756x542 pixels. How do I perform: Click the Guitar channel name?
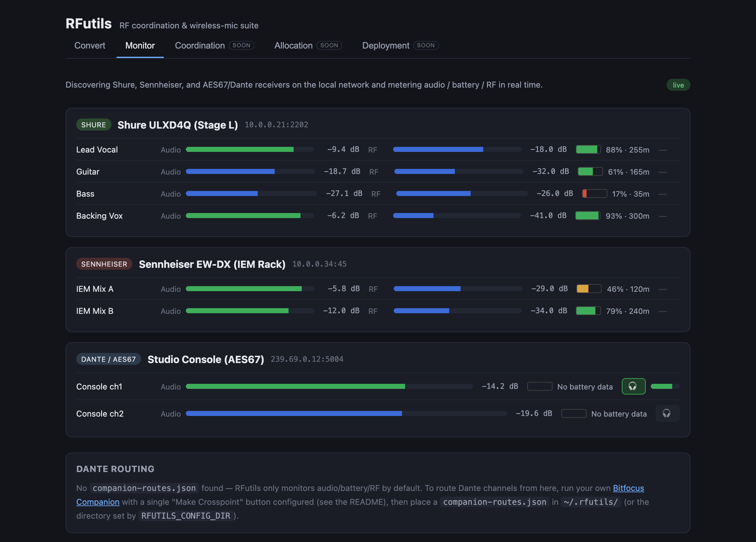tap(88, 171)
